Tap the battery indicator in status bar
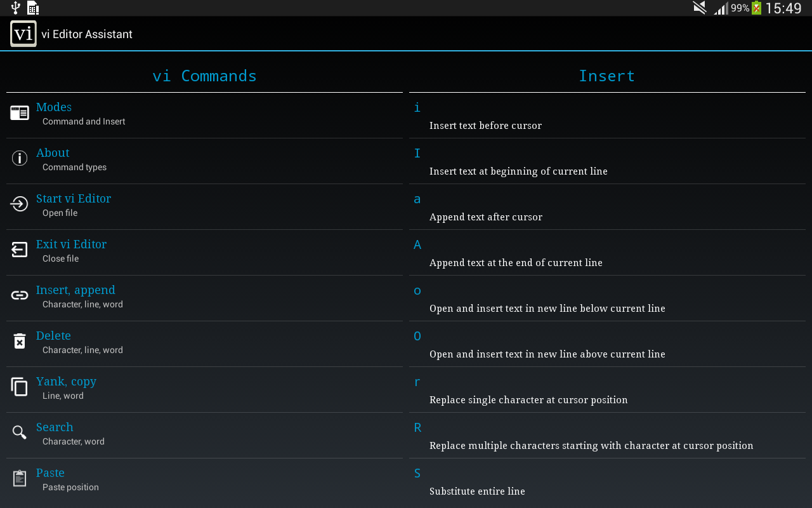The image size is (812, 508). click(x=756, y=8)
